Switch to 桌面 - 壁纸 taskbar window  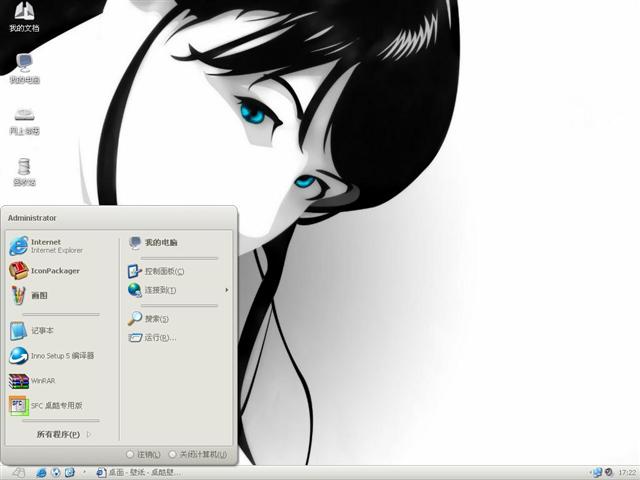139,473
